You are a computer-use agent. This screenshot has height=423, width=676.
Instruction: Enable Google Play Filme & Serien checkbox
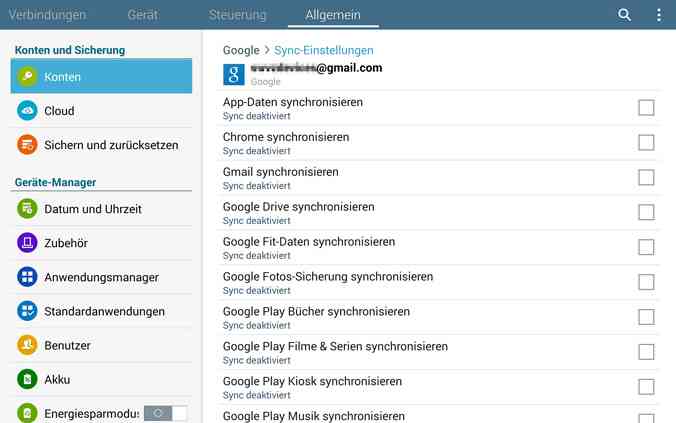[x=646, y=352]
